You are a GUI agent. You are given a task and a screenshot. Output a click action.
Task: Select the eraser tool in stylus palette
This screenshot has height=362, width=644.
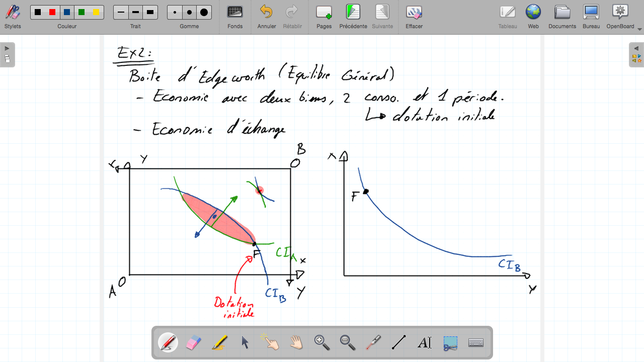pyautogui.click(x=194, y=343)
